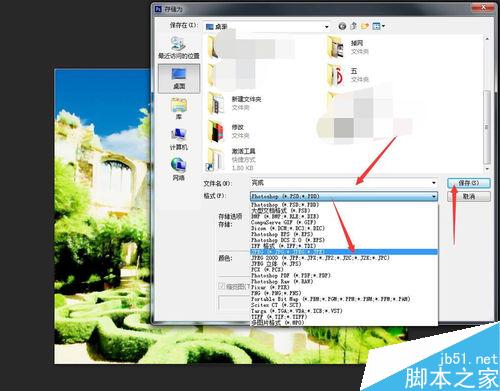The image size is (500, 391).
Task: Click the 取消 cancel button
Action: click(x=468, y=196)
